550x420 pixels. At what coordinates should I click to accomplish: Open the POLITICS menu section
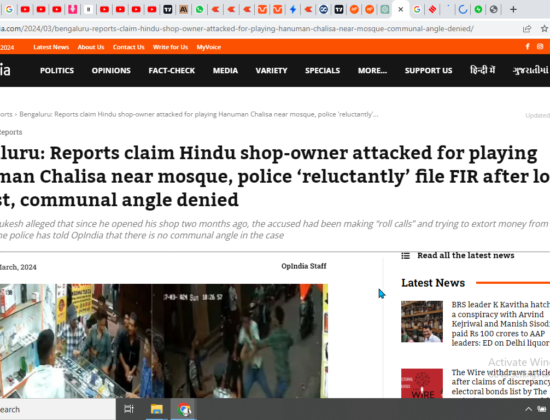coord(57,71)
